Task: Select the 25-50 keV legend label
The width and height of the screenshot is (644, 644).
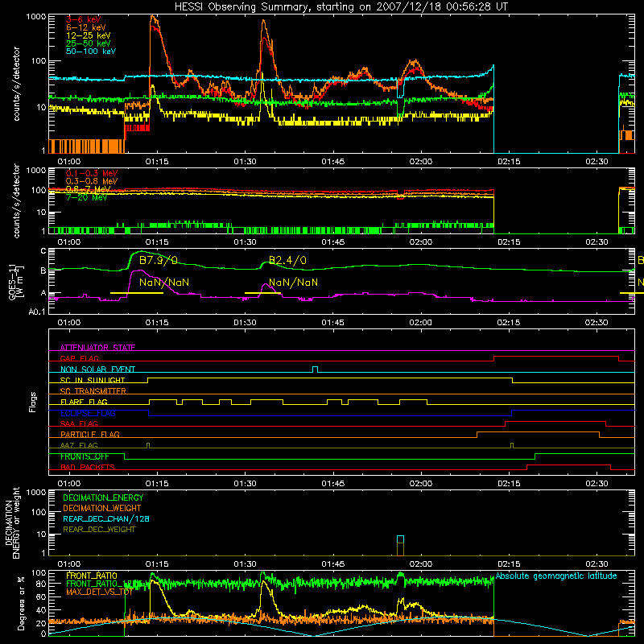Action: (x=89, y=43)
